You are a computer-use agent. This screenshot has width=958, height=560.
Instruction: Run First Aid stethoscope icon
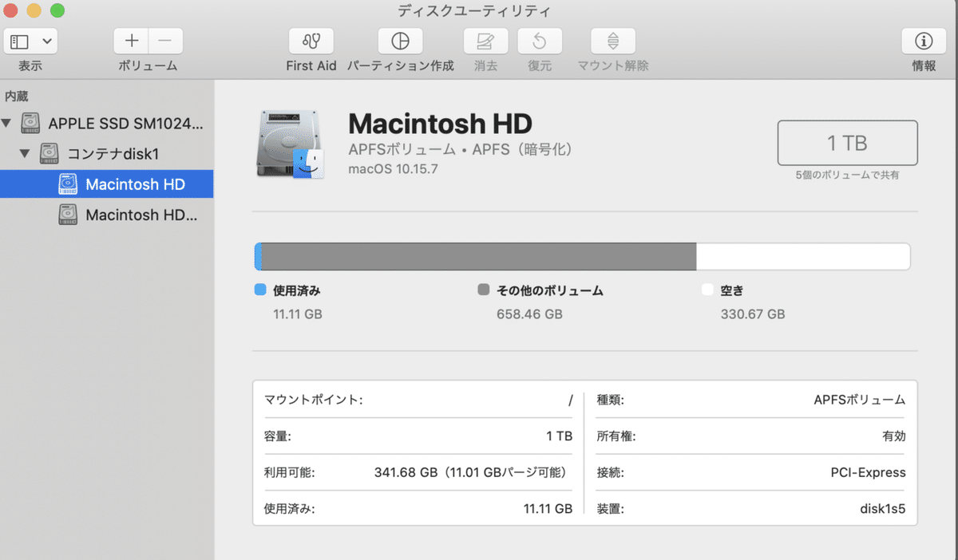311,41
